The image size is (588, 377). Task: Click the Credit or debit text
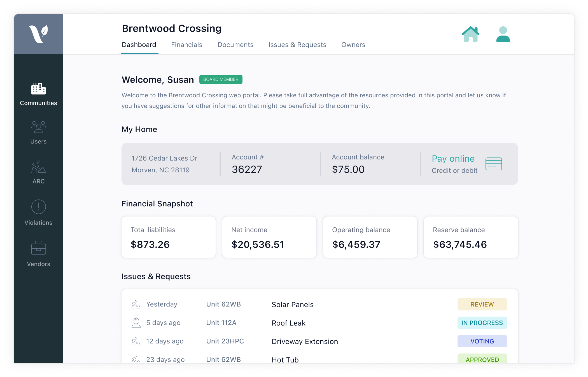(454, 171)
